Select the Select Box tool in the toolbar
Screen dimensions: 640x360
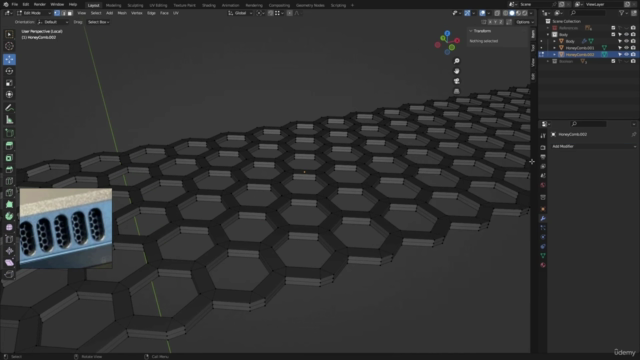point(9,34)
